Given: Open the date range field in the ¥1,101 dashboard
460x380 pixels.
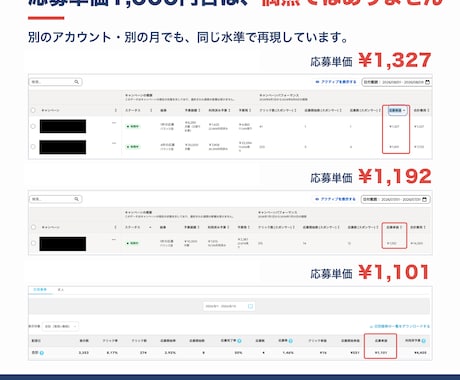Looking at the screenshot, I should coord(229,306).
